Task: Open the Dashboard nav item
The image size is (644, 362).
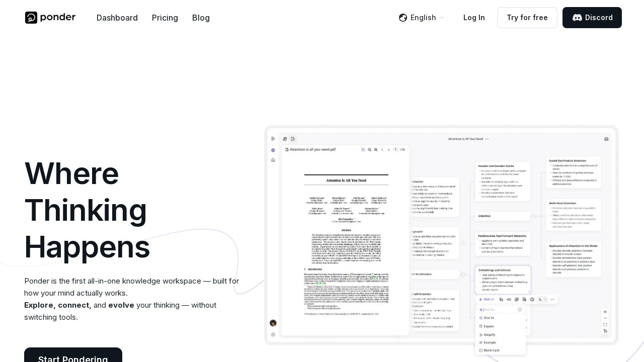Action: (117, 18)
